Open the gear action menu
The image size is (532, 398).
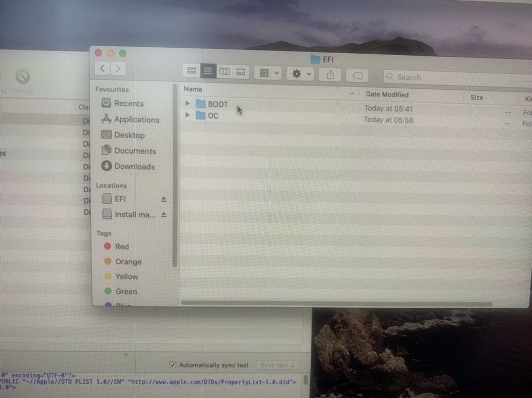tap(300, 74)
